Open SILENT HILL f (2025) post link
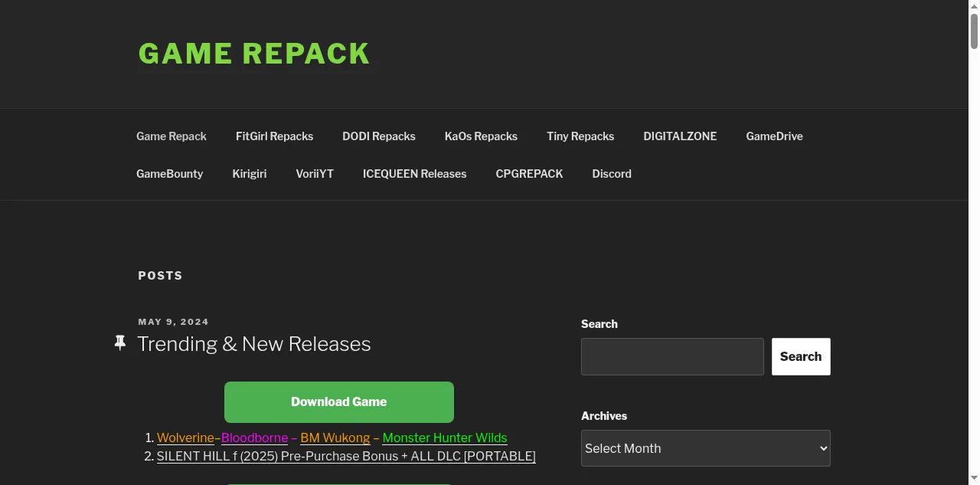The height and width of the screenshot is (485, 980). pyautogui.click(x=346, y=457)
